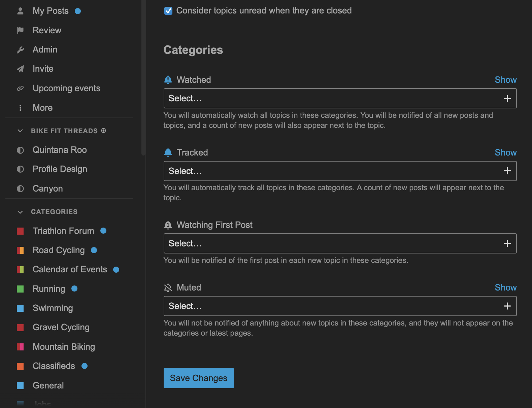Click the Upcoming events link icon
The width and height of the screenshot is (532, 408).
click(x=20, y=88)
